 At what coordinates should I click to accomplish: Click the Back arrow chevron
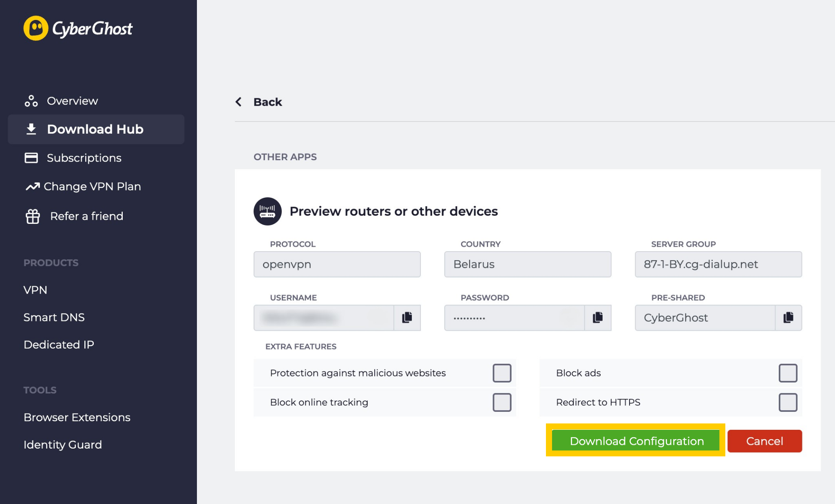pos(239,102)
